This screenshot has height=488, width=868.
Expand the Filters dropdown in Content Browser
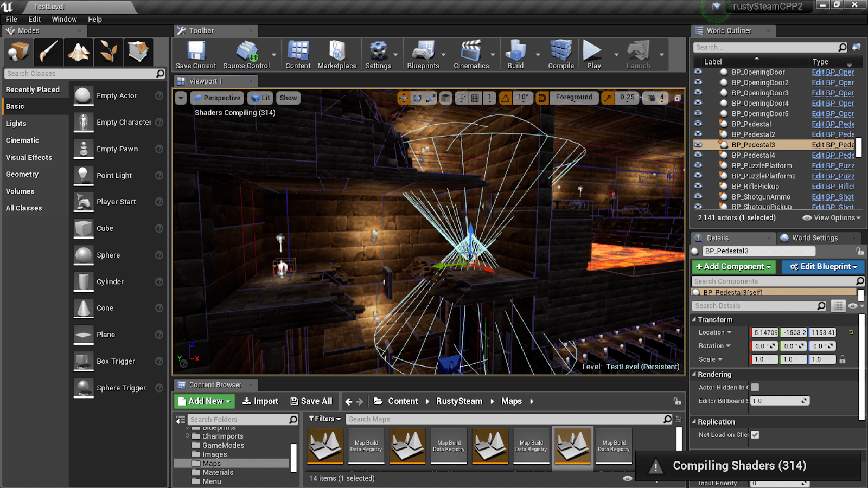tap(325, 419)
